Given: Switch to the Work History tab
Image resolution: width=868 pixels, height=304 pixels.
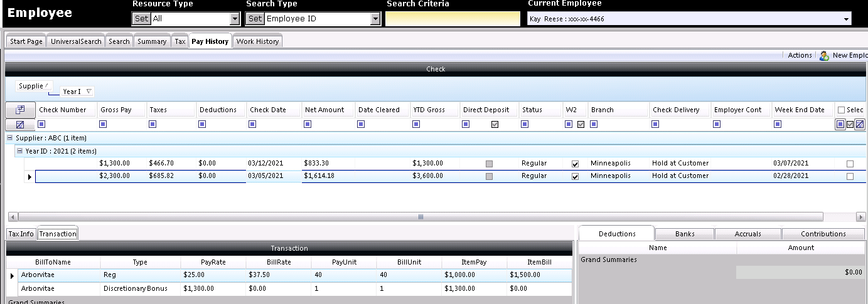Looking at the screenshot, I should pyautogui.click(x=257, y=41).
